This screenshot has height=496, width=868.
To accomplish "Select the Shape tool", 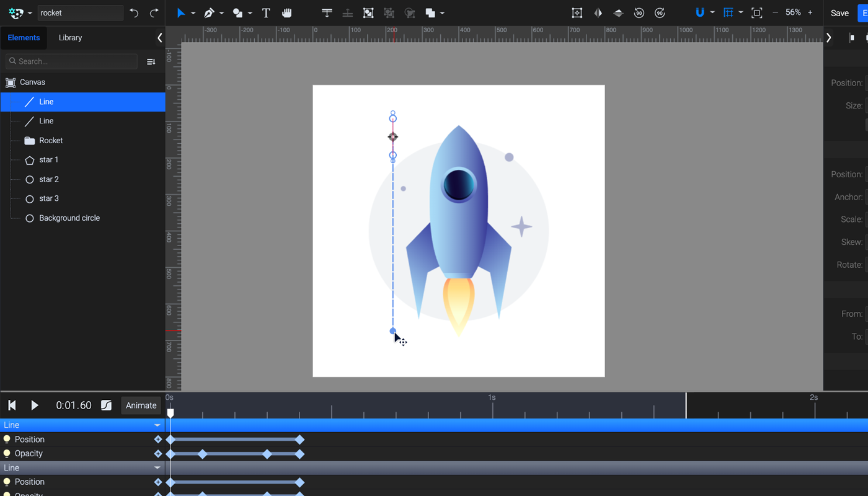I will pos(237,13).
